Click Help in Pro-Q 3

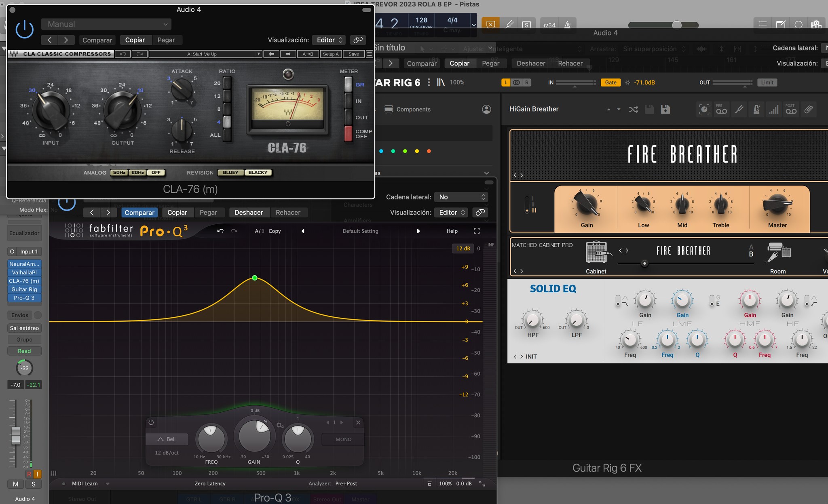point(452,231)
